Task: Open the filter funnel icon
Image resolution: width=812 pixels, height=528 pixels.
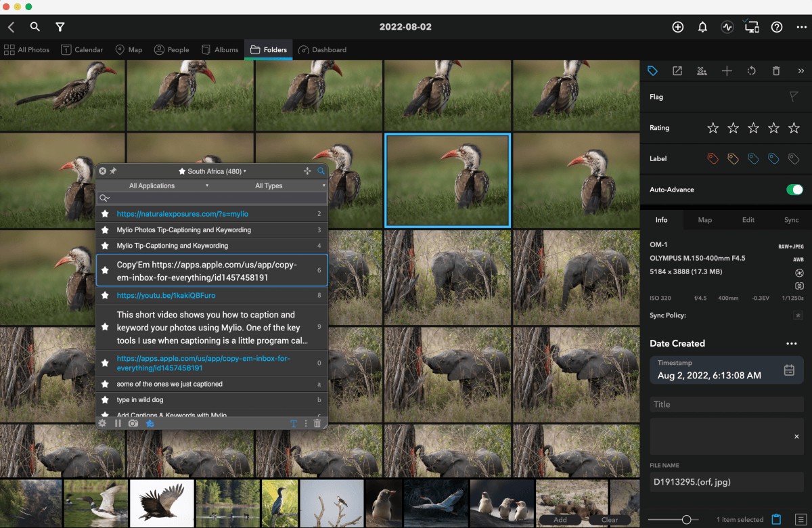Action: point(60,27)
